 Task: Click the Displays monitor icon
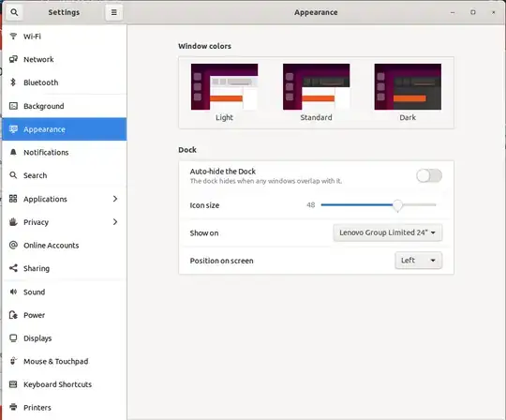pos(13,338)
